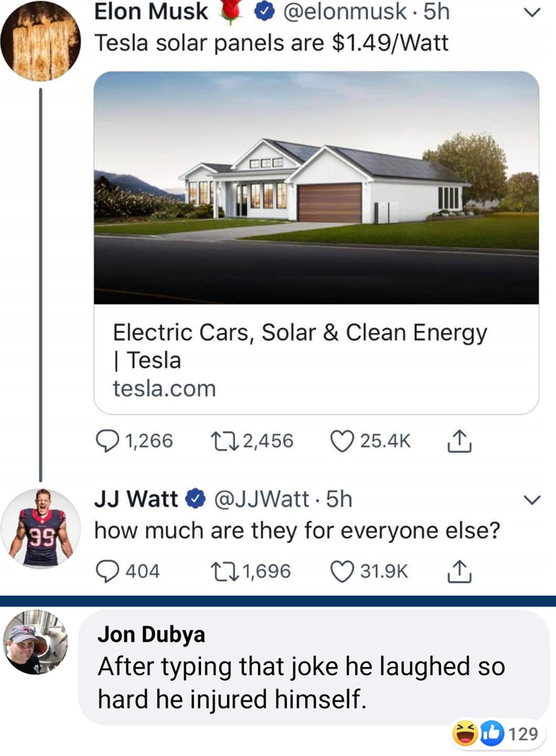Image resolution: width=556 pixels, height=756 pixels.
Task: Click Elon Musk's verified badge
Action: 263,13
